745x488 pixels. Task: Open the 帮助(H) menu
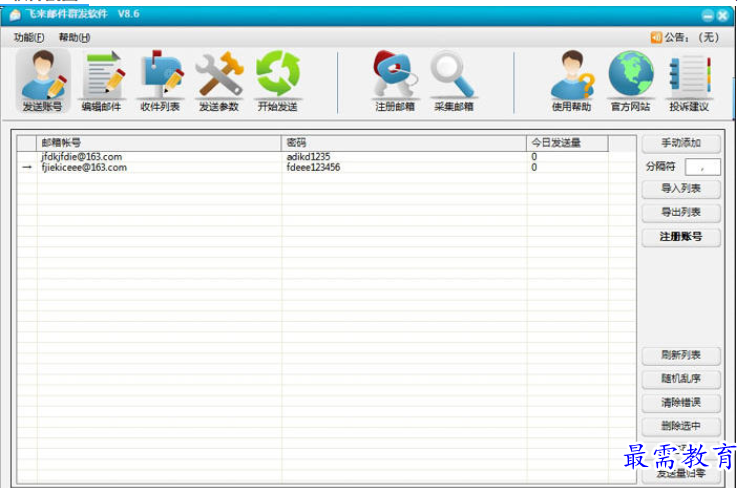coord(74,37)
